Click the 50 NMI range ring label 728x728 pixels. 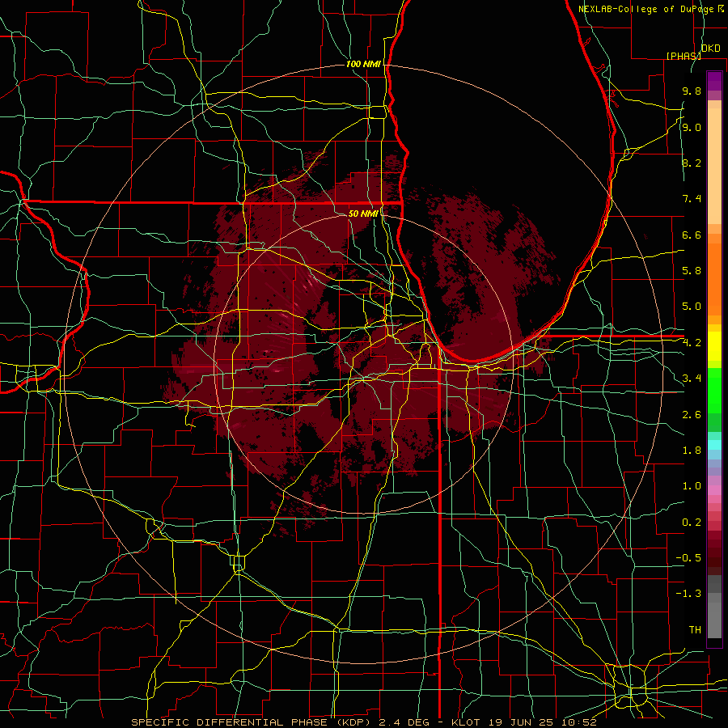coord(363,214)
